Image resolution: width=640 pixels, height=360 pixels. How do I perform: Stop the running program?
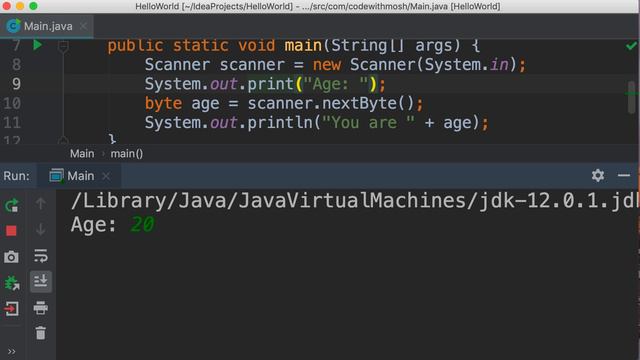click(x=11, y=231)
